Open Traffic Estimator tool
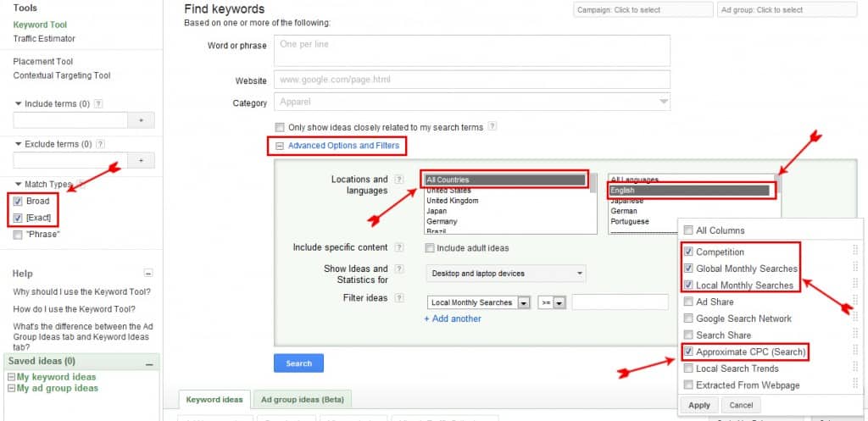Screen dimensions: 868x421 [44, 39]
